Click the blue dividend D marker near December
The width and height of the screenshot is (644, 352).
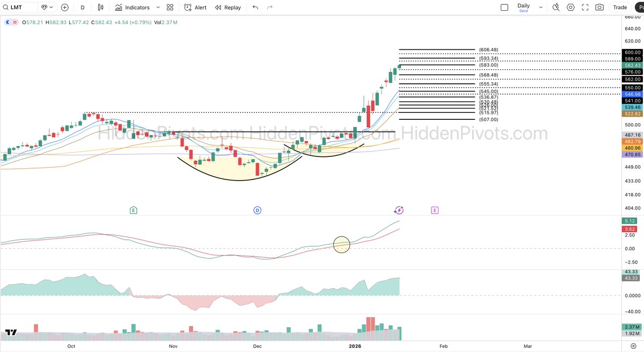click(258, 210)
